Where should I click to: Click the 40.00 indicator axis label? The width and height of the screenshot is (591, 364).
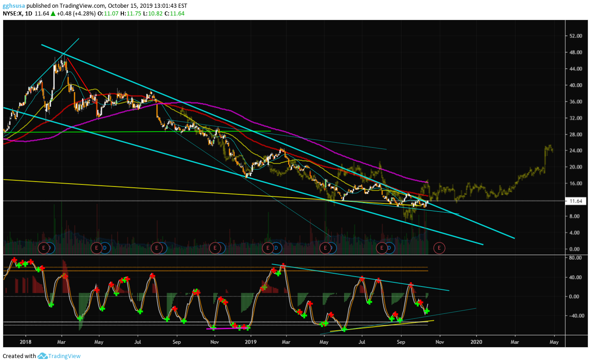coord(576,277)
